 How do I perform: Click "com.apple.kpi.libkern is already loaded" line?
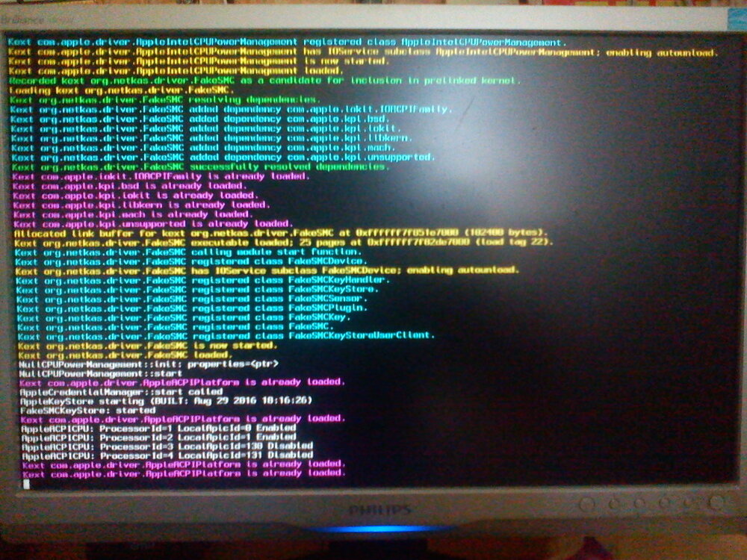pyautogui.click(x=140, y=205)
